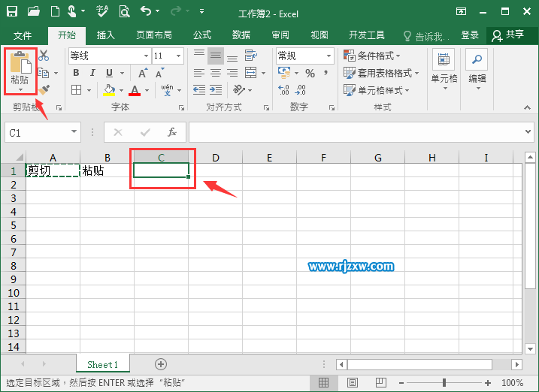
Task: Expand the formula bar chevron
Action: click(528, 132)
